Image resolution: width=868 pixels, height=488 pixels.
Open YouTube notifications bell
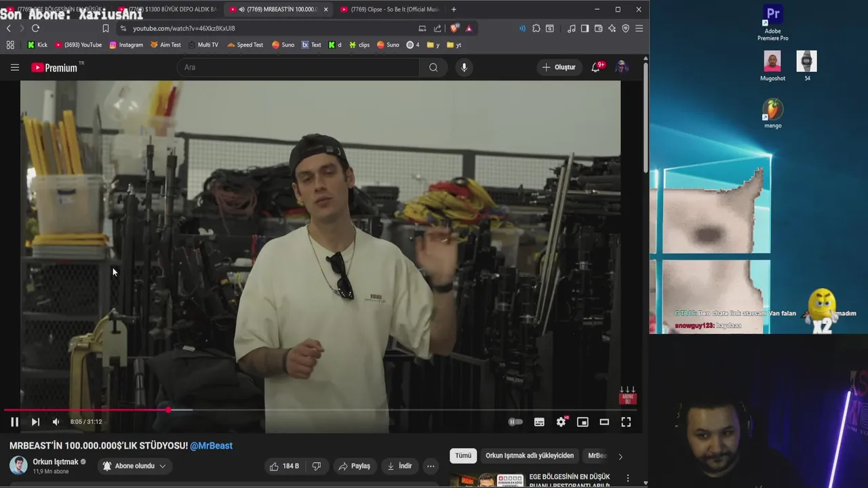point(595,67)
